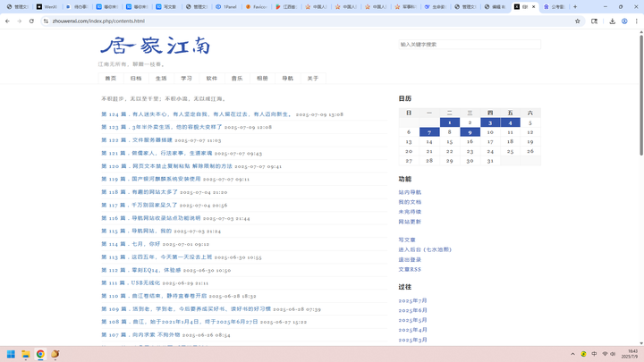
Task: Open article 114 七月，你好
Action: (131, 244)
